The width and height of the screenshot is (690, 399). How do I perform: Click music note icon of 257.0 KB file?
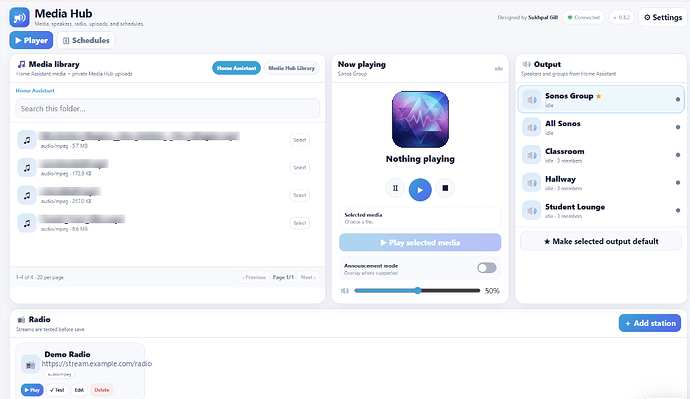(27, 195)
